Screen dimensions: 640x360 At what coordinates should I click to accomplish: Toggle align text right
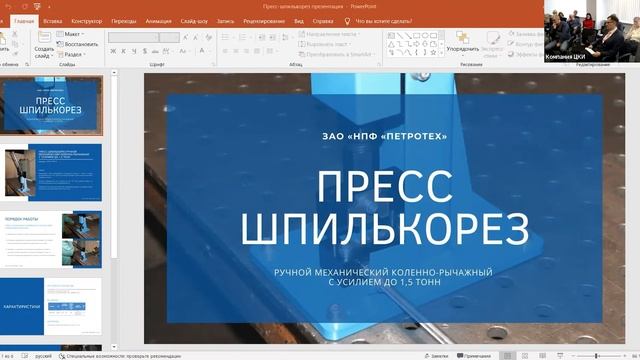pyautogui.click(x=247, y=51)
